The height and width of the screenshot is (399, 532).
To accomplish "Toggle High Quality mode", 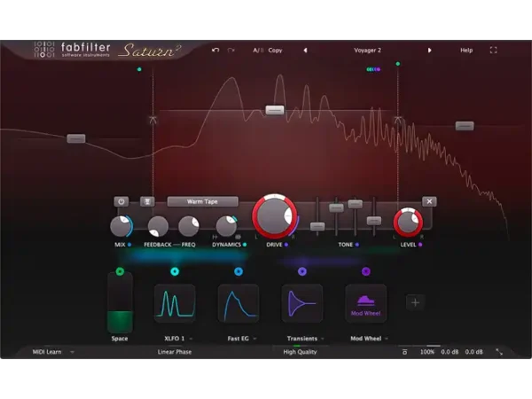I will click(300, 352).
